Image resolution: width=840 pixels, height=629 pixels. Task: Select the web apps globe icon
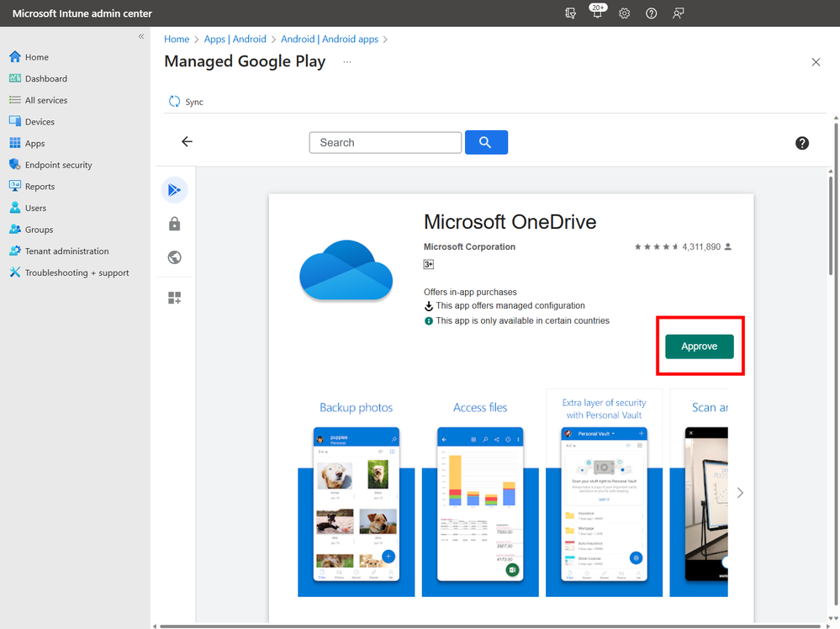(174, 257)
